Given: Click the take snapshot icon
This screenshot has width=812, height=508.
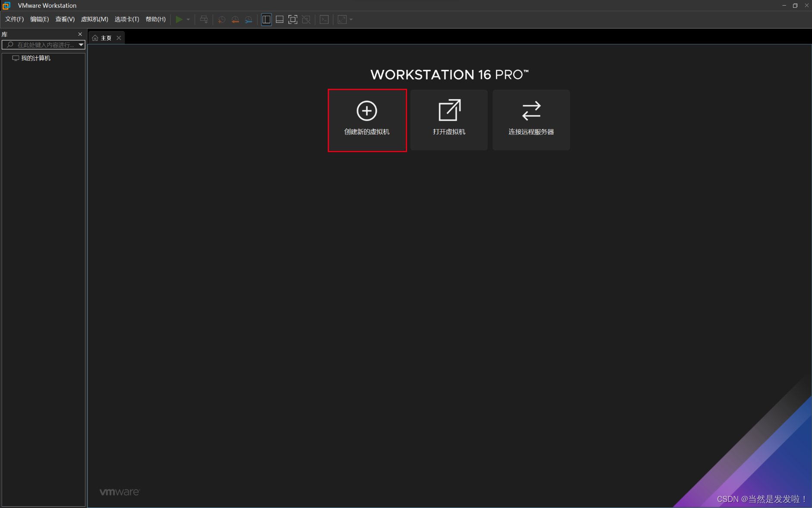Looking at the screenshot, I should coord(222,19).
